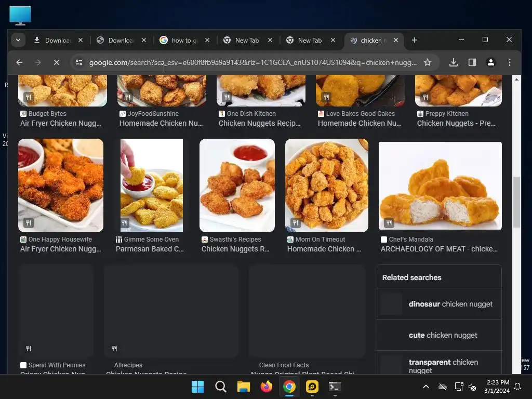Open notifications bell in system tray
Screen dimensions: 532x399
coord(517,387)
